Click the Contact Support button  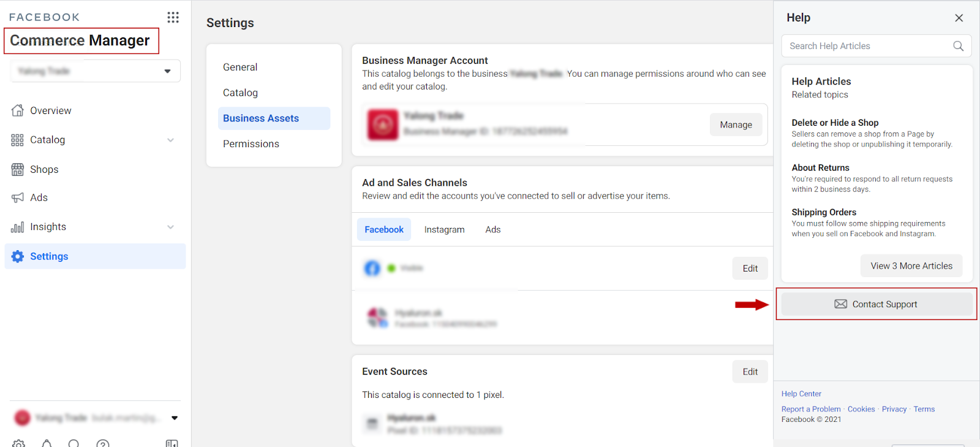877,304
